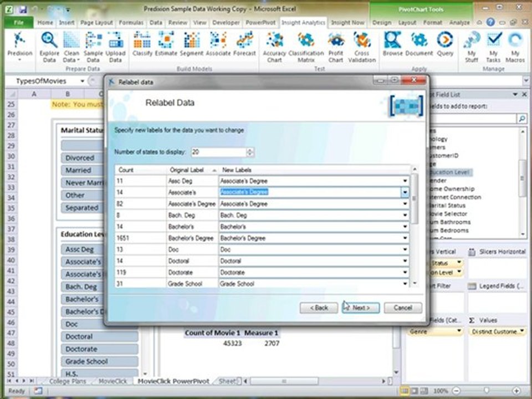Select the PivotChart Analyze tab
532x399 pixels.
coord(459,22)
